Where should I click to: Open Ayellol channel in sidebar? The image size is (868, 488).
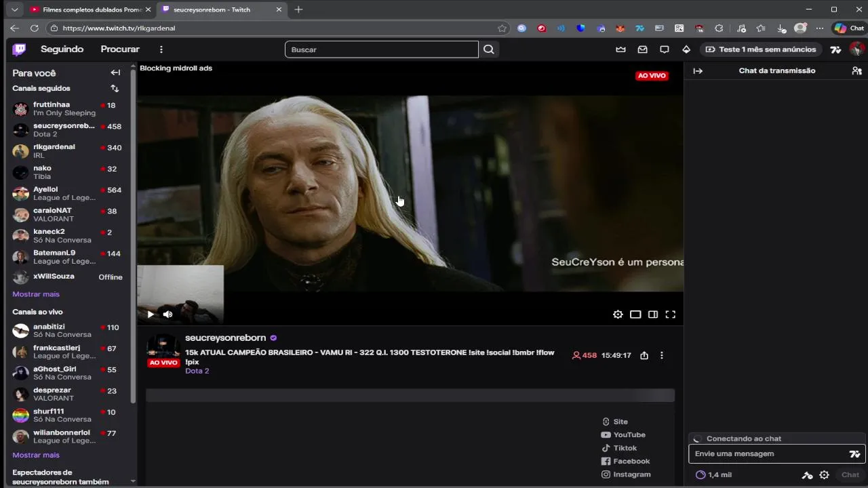coord(68,193)
